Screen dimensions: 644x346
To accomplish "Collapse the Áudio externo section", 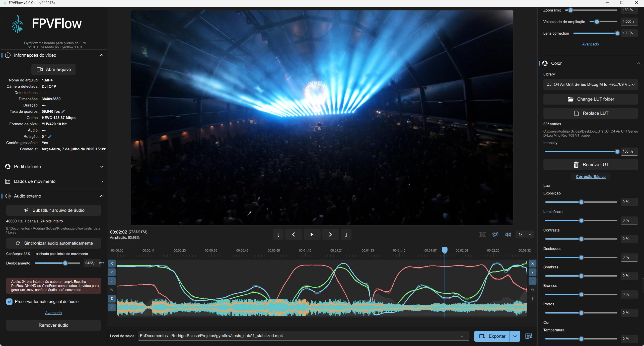I will (x=102, y=196).
